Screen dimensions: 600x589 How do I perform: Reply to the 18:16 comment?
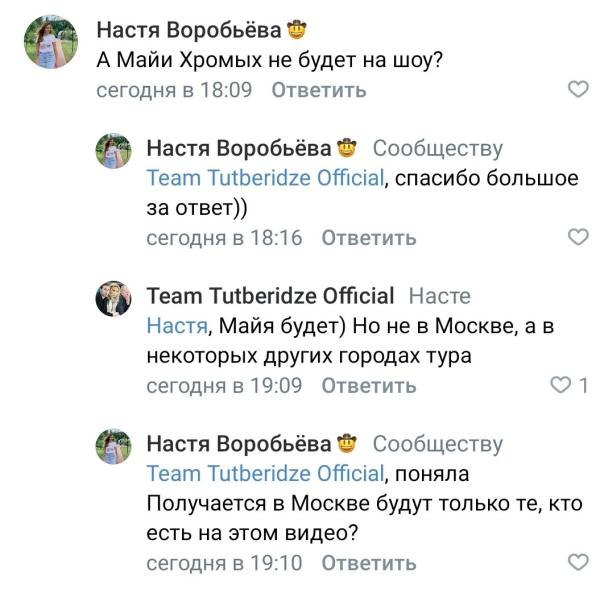tap(369, 238)
